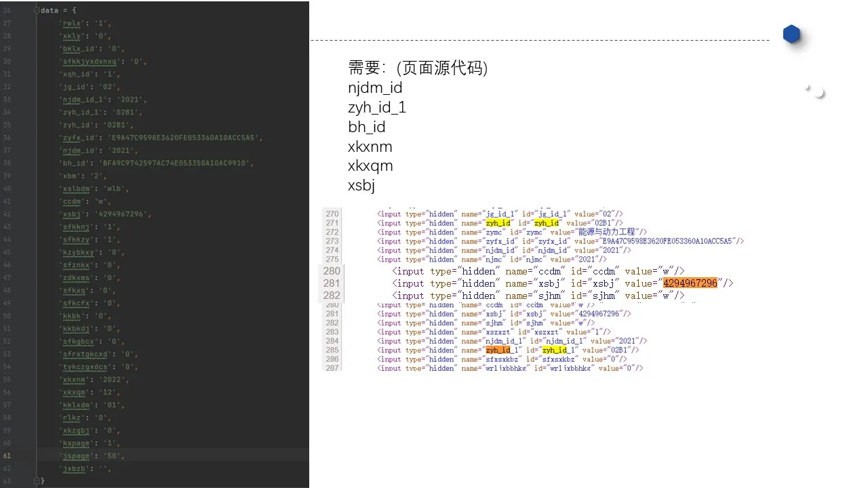Screen dimensions: 868x488
Task: Click the 'bh_id' hash value on editor line 38
Action: pyautogui.click(x=176, y=163)
